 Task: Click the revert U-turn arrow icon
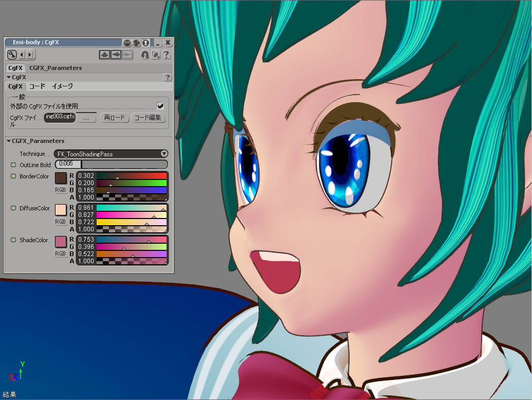tap(144, 54)
